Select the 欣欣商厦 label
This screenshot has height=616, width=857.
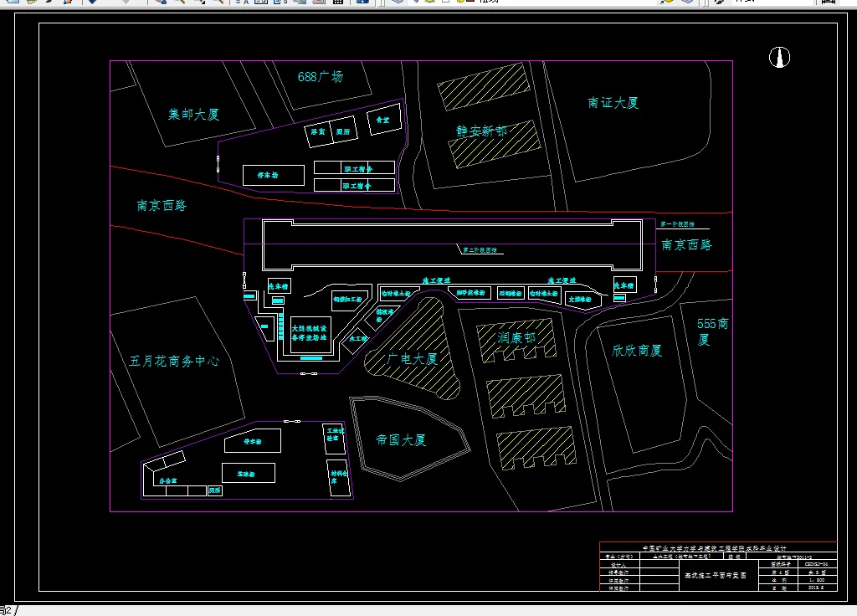pyautogui.click(x=637, y=351)
